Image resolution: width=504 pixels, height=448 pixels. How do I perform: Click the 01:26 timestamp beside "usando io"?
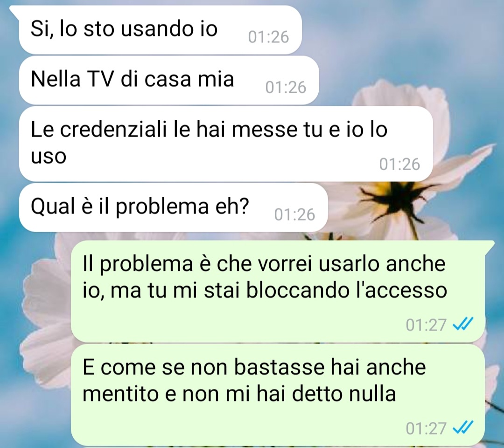pyautogui.click(x=268, y=37)
